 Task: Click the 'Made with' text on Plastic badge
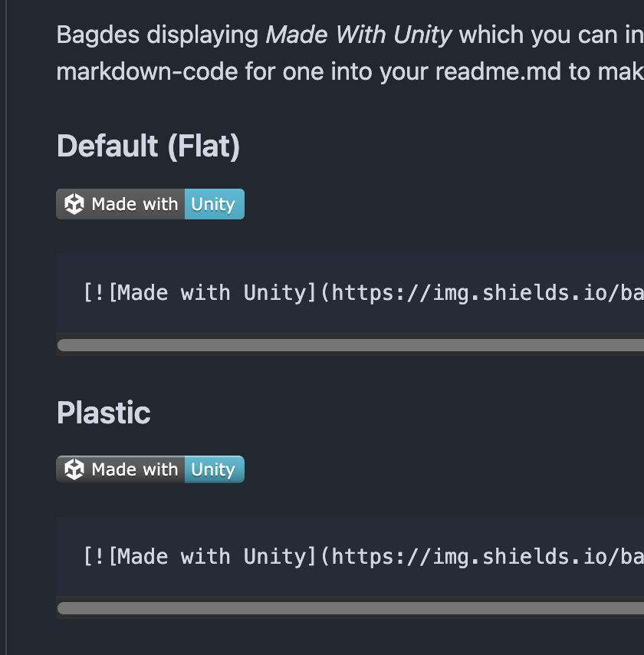tap(134, 469)
